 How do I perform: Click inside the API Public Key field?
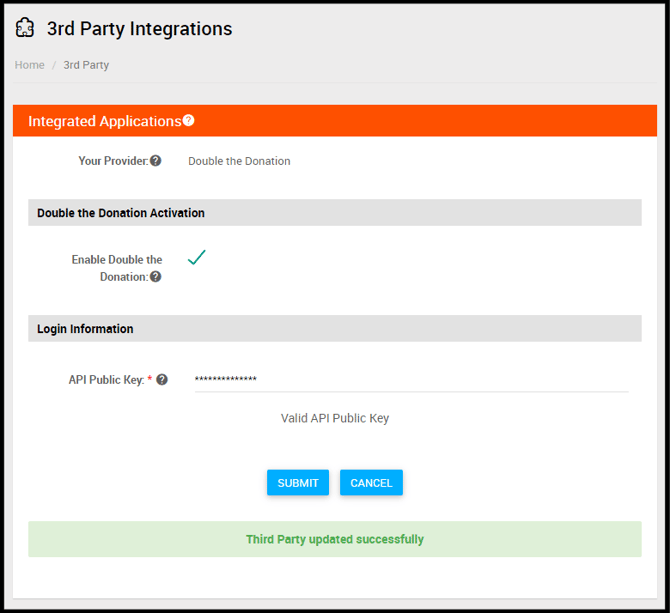tap(410, 380)
